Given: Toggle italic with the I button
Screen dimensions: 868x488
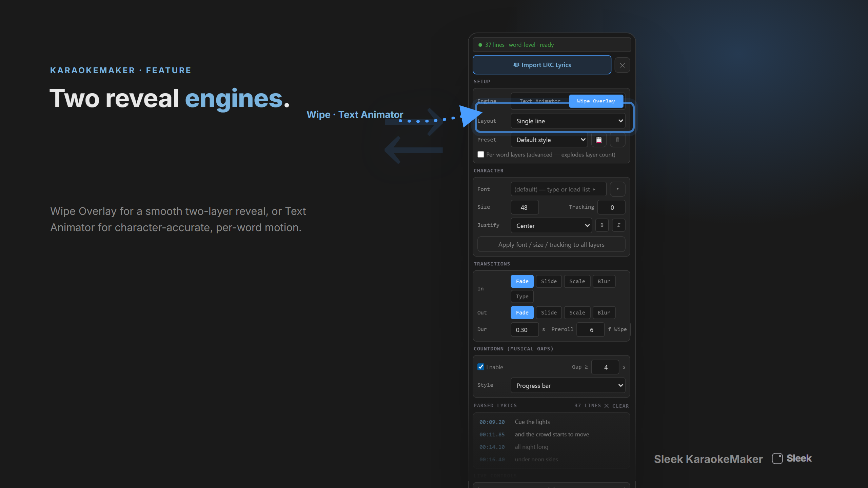Looking at the screenshot, I should coord(618,225).
